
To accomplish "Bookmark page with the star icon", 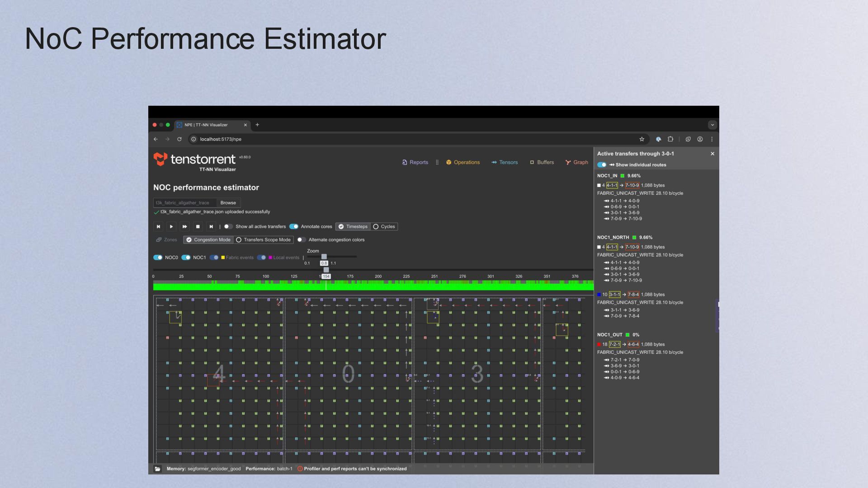I will [x=642, y=139].
